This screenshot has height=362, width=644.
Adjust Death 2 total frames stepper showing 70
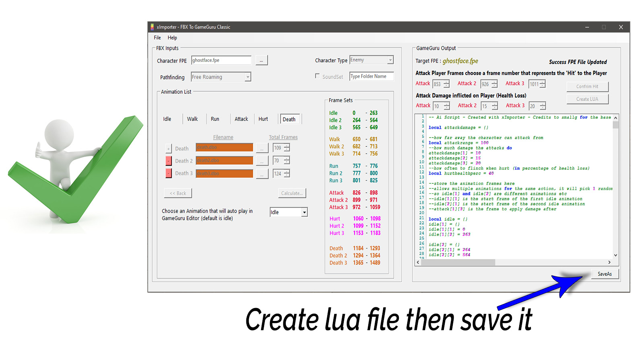287,160
